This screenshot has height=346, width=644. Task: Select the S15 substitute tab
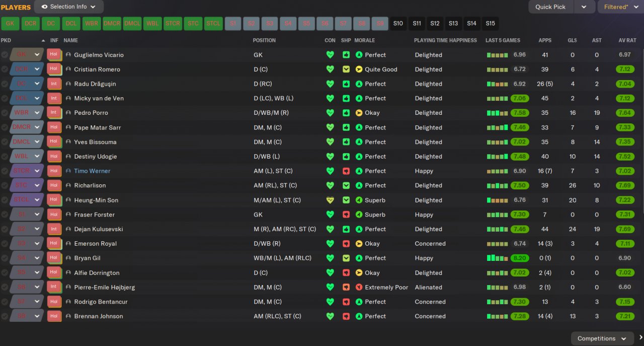(490, 24)
